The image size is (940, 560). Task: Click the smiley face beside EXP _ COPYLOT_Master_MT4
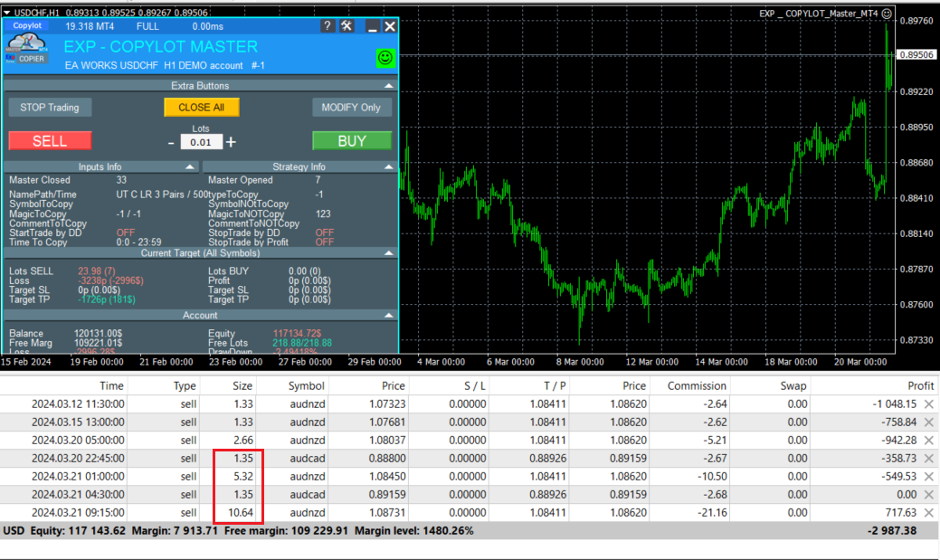click(x=888, y=14)
